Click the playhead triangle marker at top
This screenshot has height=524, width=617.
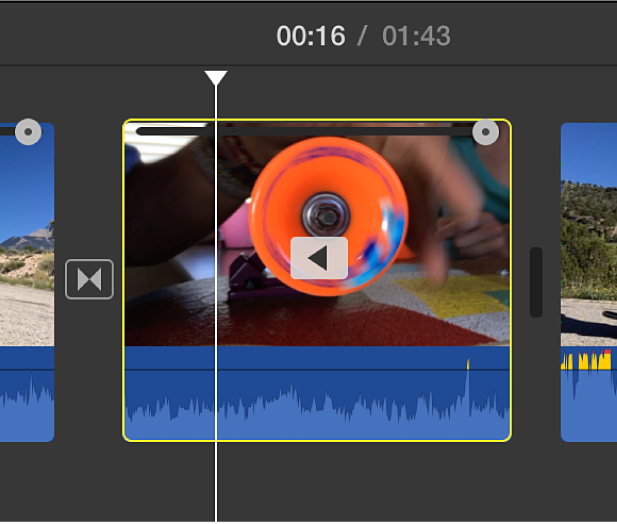tap(216, 78)
